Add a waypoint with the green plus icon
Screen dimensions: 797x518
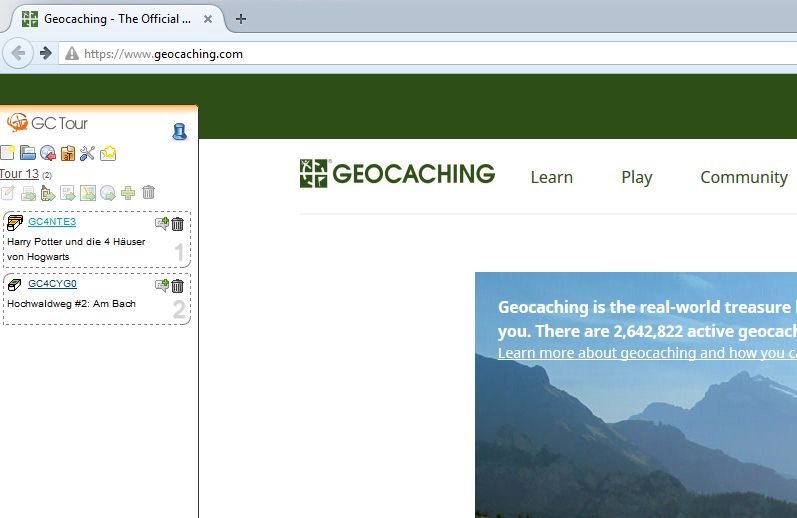[128, 193]
